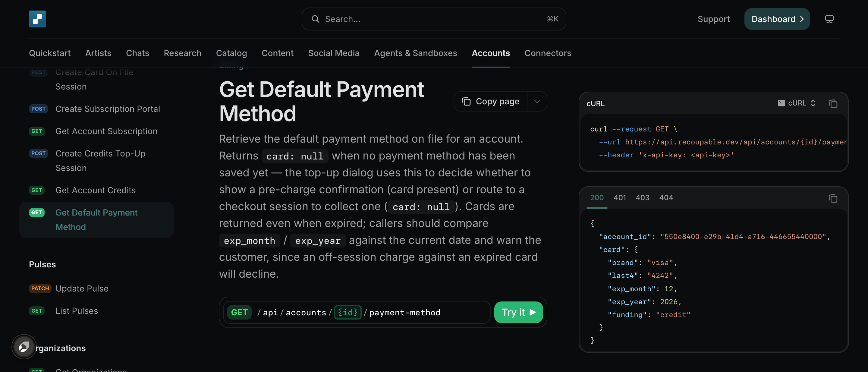The height and width of the screenshot is (372, 868).
Task: Open the Copy page options chevron
Action: click(537, 101)
